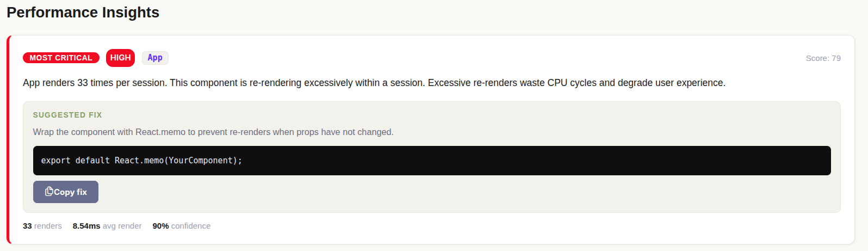Click the "default" keyword in the code block
Viewport: 868px width, 251px height.
tap(92, 161)
